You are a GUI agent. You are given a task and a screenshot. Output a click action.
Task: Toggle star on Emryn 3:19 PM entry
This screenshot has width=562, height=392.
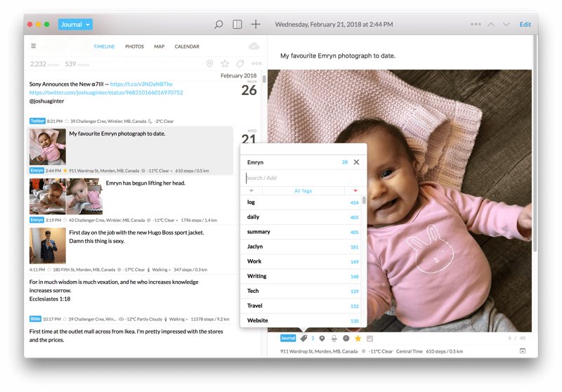[x=65, y=220]
